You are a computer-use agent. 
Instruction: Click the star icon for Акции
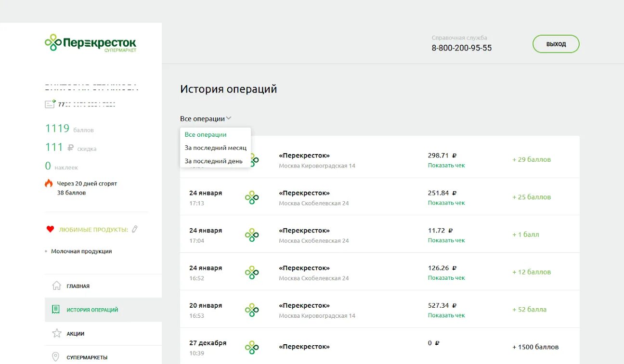(x=57, y=333)
